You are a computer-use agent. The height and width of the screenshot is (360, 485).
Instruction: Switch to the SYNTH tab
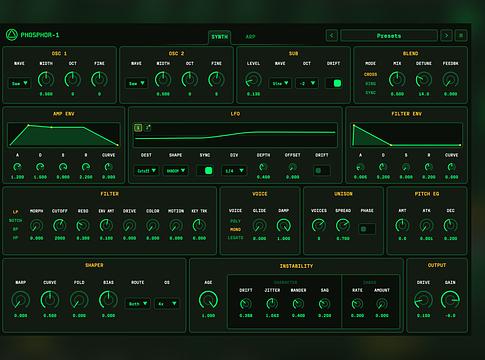click(220, 37)
